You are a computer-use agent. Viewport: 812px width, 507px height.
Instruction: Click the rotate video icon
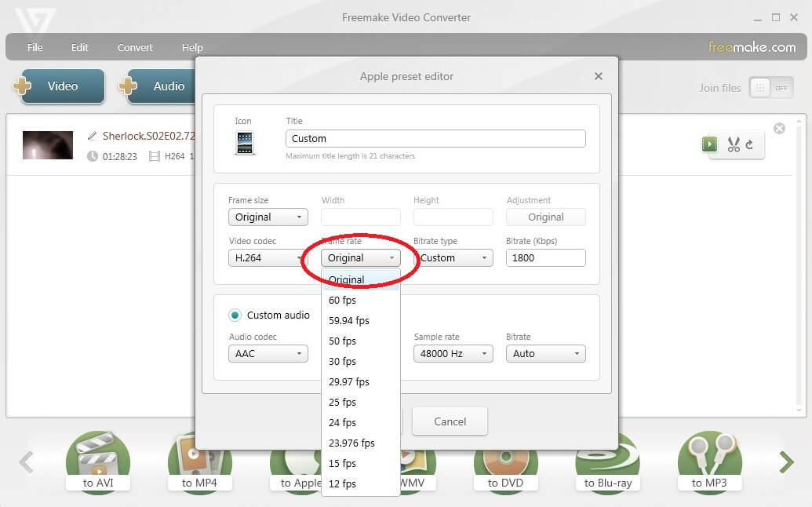click(x=749, y=144)
